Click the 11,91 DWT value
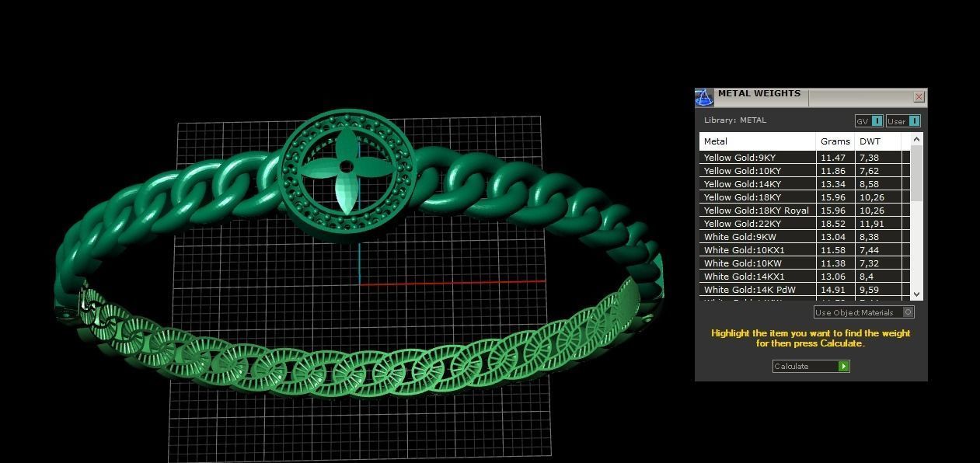The height and width of the screenshot is (463, 980). click(871, 224)
